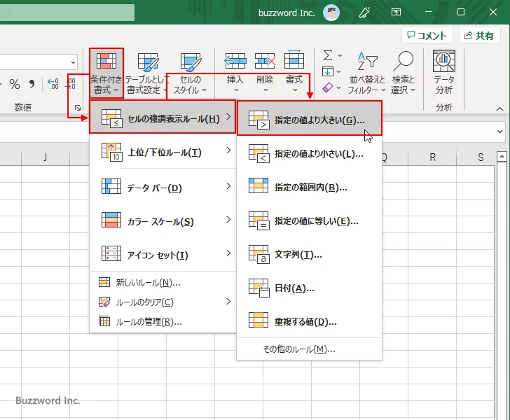Open データ バー(D) submenu
The image size is (510, 420).
[x=163, y=187]
